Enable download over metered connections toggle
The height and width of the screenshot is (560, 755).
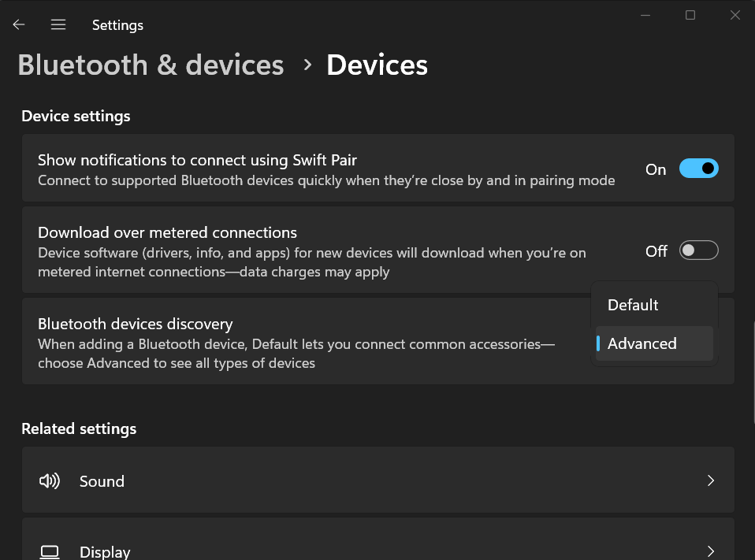point(699,250)
